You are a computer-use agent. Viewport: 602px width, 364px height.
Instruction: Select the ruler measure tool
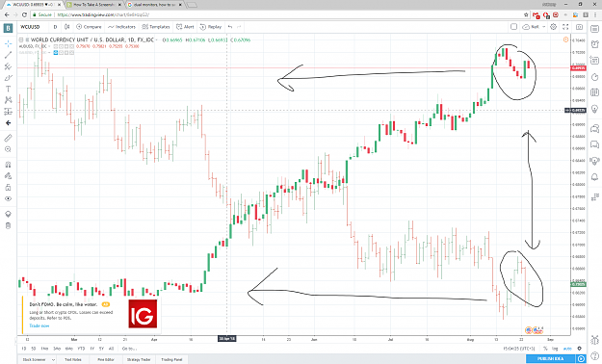pyautogui.click(x=8, y=138)
